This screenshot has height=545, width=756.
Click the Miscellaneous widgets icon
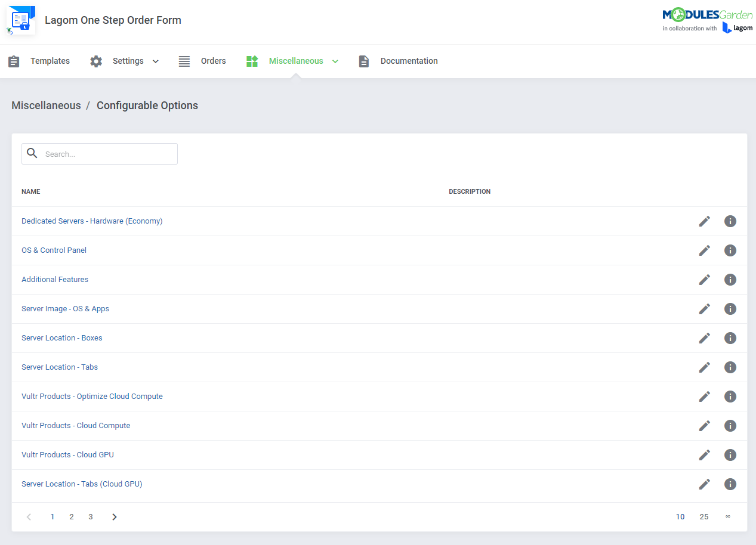pyautogui.click(x=252, y=61)
